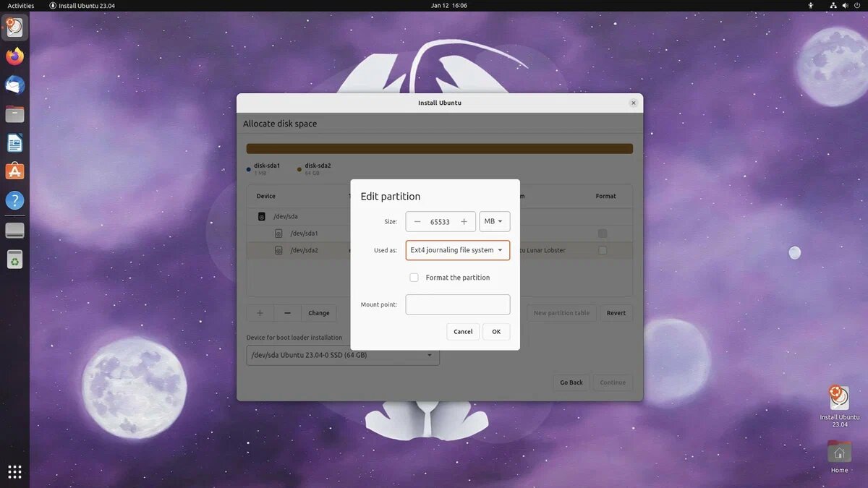Open Firefox from the dock

pos(14,56)
